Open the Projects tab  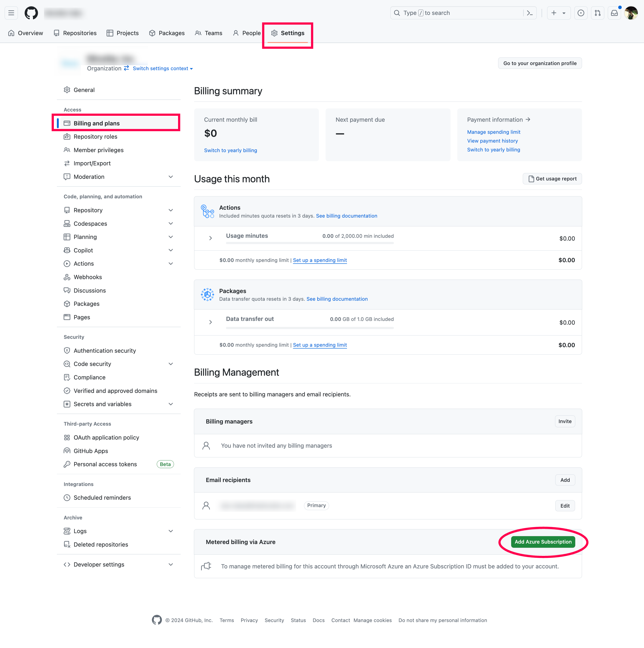click(122, 33)
